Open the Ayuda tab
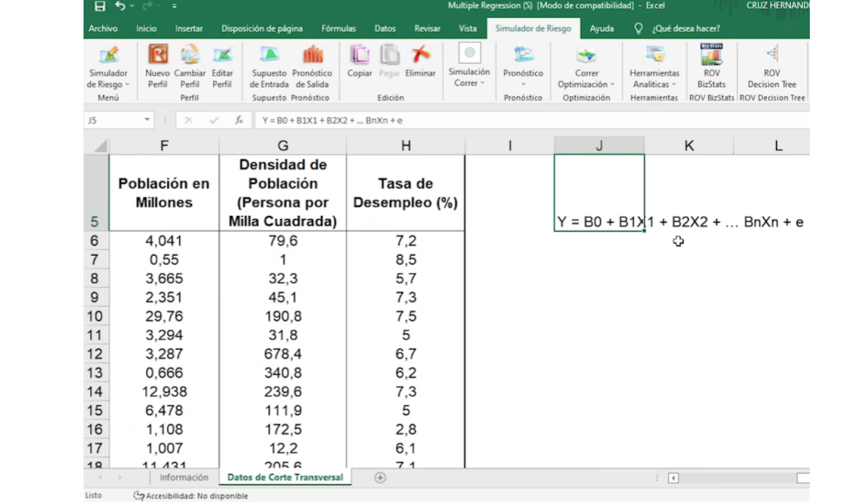Viewport: 858px width, 504px height. point(601,29)
